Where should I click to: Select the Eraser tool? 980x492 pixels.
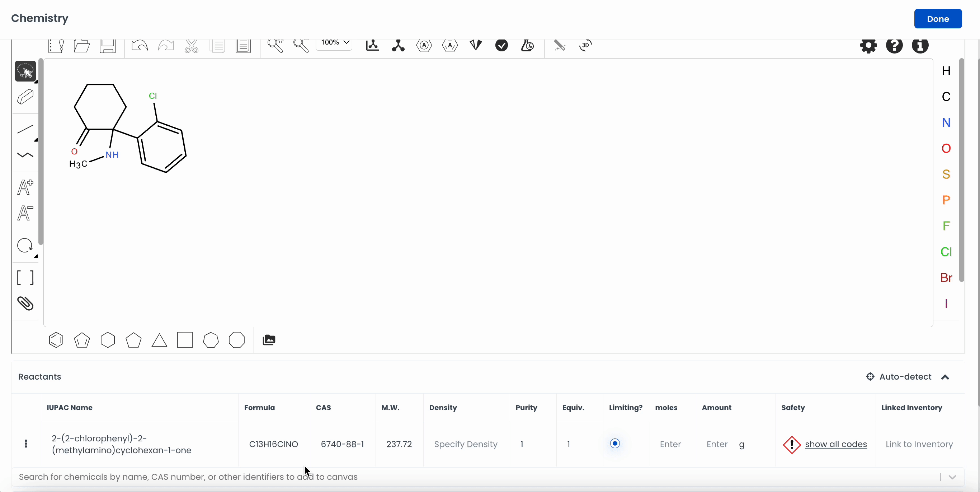25,97
